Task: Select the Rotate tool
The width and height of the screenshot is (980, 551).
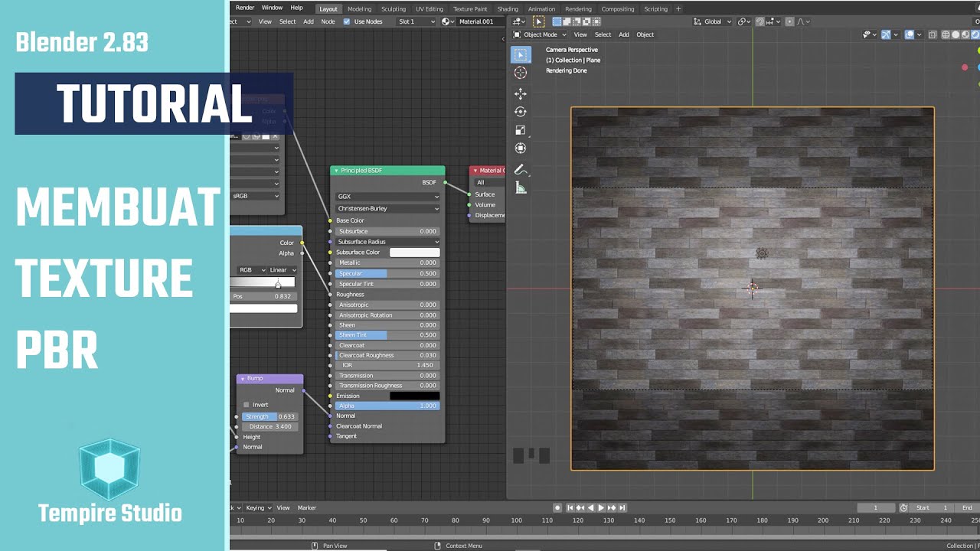Action: [x=521, y=112]
